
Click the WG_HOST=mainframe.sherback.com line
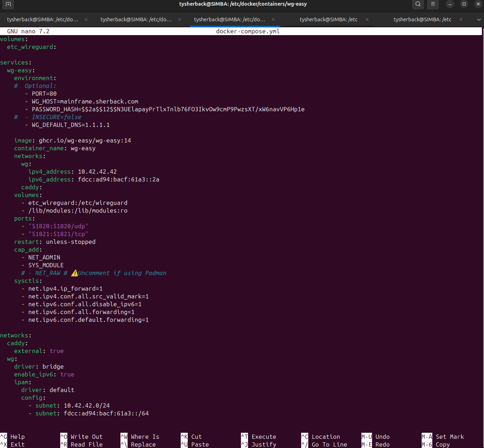point(81,101)
